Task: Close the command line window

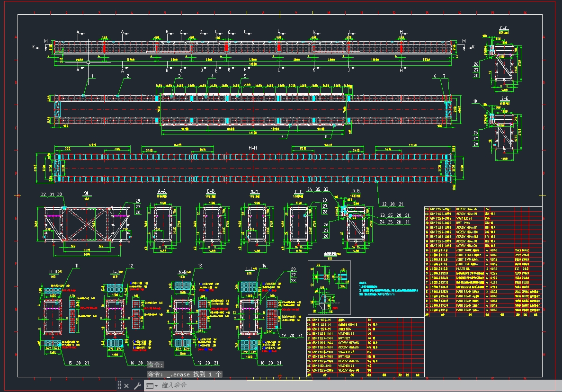Action: tap(126, 386)
